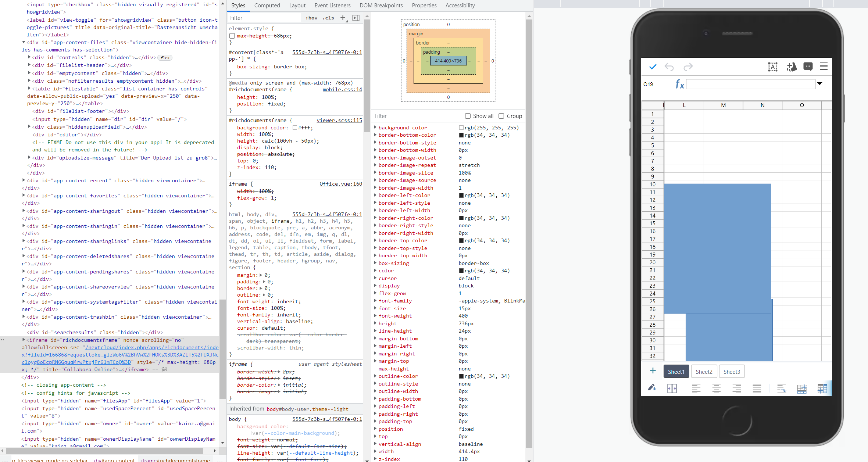Expand the background-color computed property
The image size is (868, 462).
(x=375, y=128)
